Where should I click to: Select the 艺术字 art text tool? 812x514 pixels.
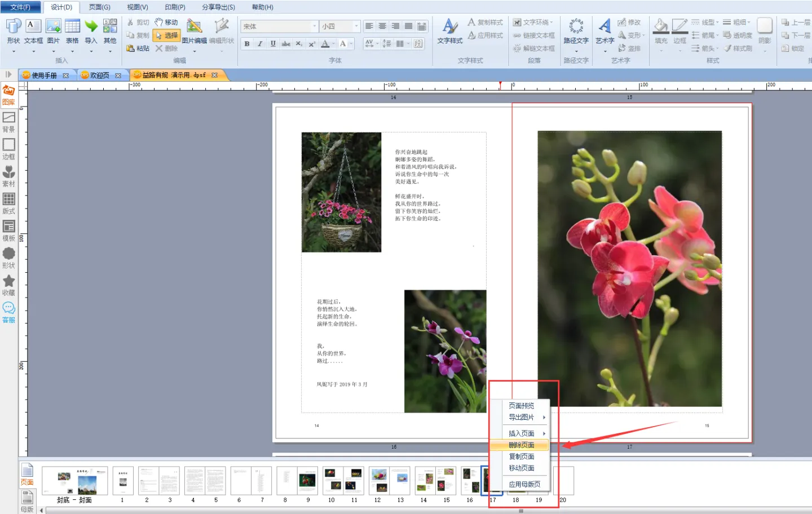(604, 32)
